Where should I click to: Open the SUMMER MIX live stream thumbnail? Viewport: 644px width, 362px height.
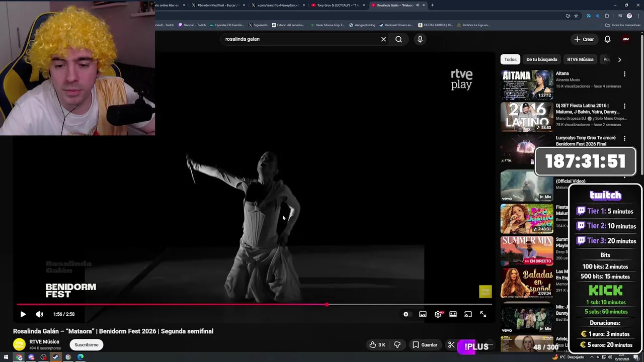[527, 250]
